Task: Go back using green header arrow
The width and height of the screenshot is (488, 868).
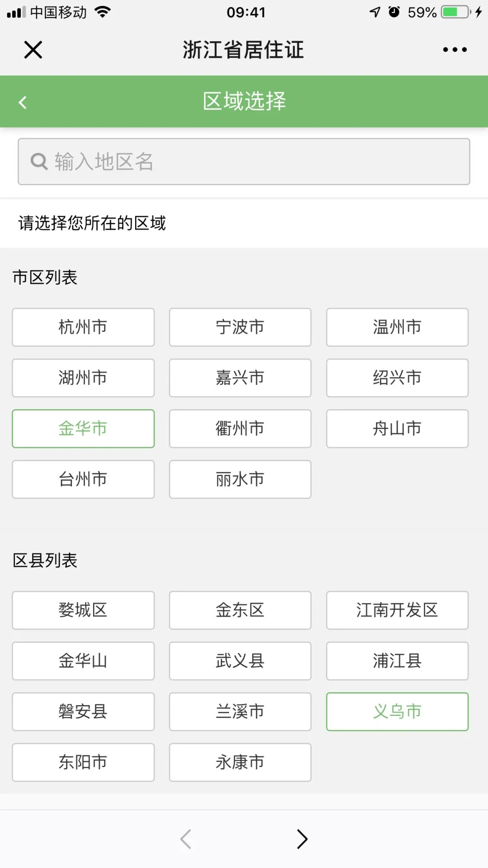Action: (23, 102)
